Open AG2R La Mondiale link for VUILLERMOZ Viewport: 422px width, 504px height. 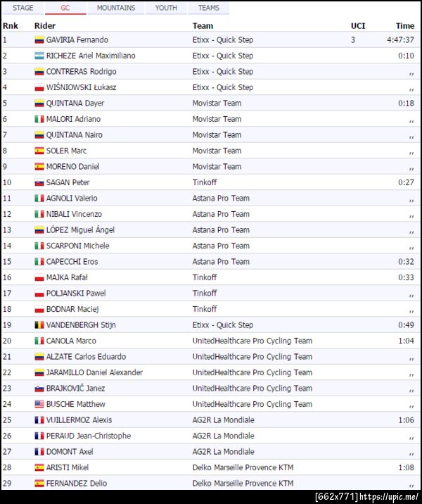[224, 420]
